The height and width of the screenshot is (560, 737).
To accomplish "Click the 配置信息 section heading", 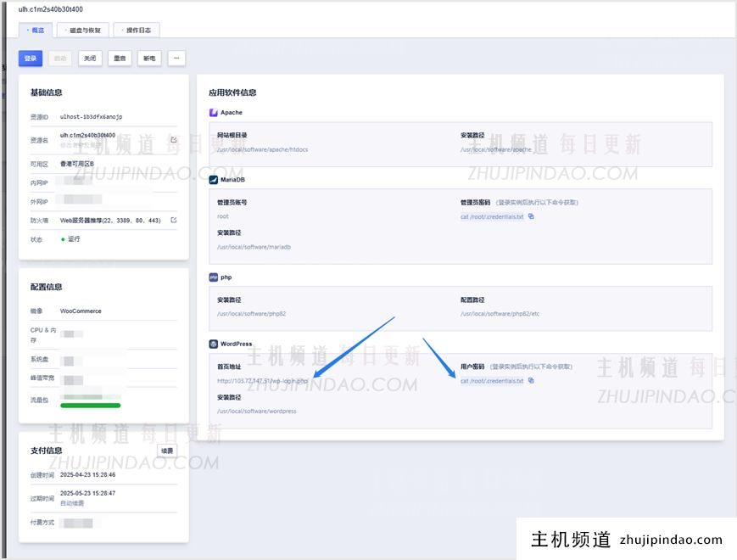I will point(46,287).
